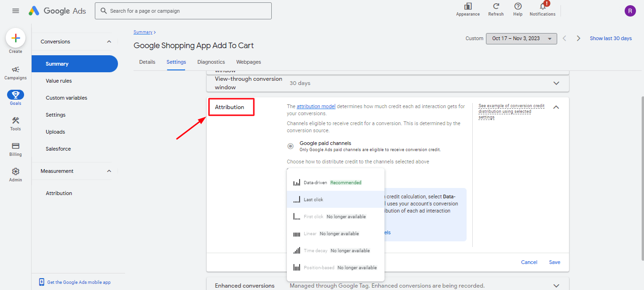This screenshot has width=644, height=290.
Task: Click the Custom date label
Action: (x=474, y=38)
